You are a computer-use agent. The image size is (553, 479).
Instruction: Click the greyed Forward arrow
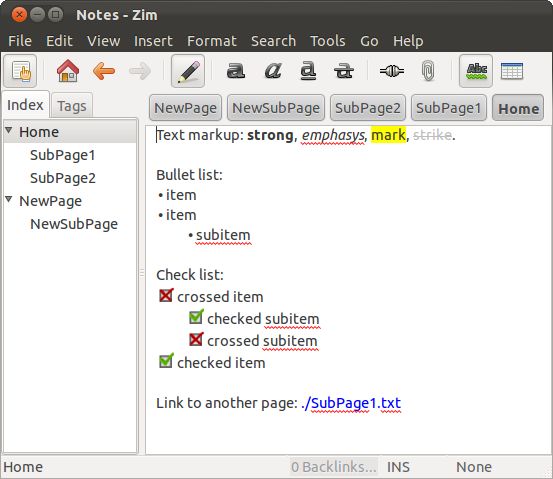point(140,71)
